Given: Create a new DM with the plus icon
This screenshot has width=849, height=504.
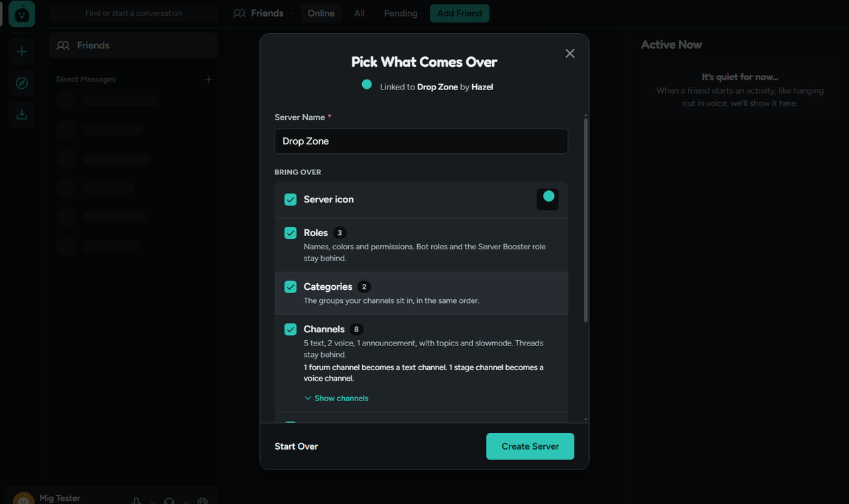Looking at the screenshot, I should [x=208, y=80].
